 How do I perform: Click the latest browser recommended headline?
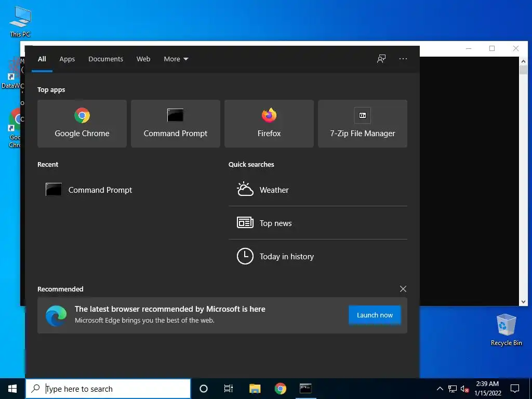point(170,309)
